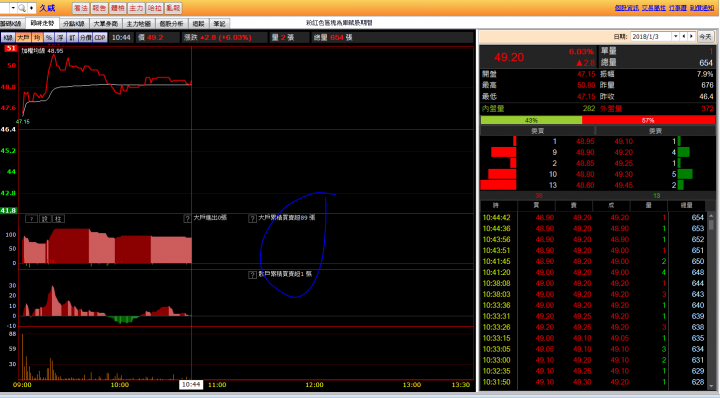Select the 10:33:05 trade row
The height and width of the screenshot is (398, 720).
click(593, 349)
